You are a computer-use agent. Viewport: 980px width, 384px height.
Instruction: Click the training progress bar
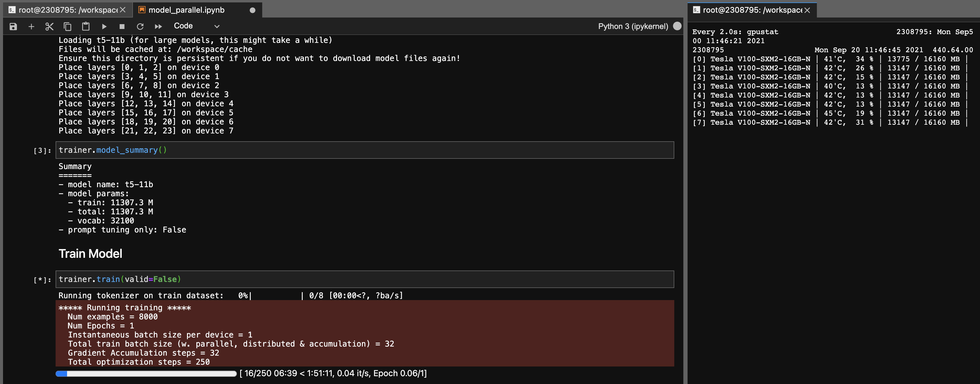point(146,373)
